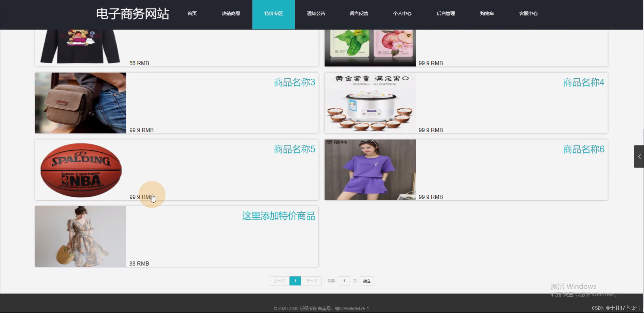Image resolution: width=644 pixels, height=313 pixels.
Task: Open the 购物车 shopping cart
Action: pos(487,14)
